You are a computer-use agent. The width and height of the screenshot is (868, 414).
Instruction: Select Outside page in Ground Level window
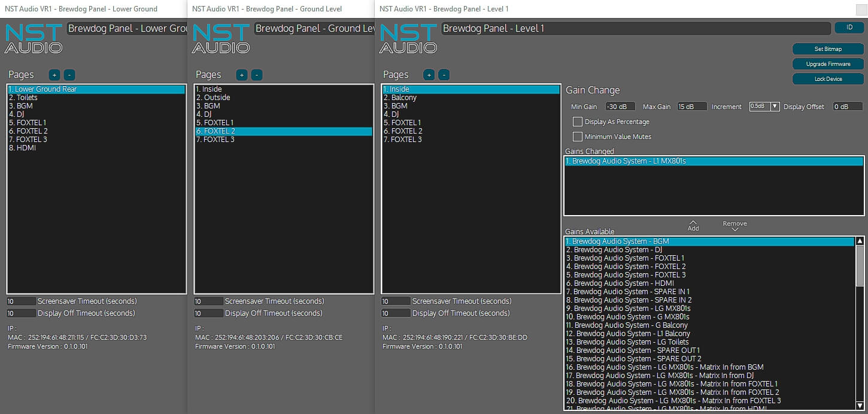coord(284,98)
